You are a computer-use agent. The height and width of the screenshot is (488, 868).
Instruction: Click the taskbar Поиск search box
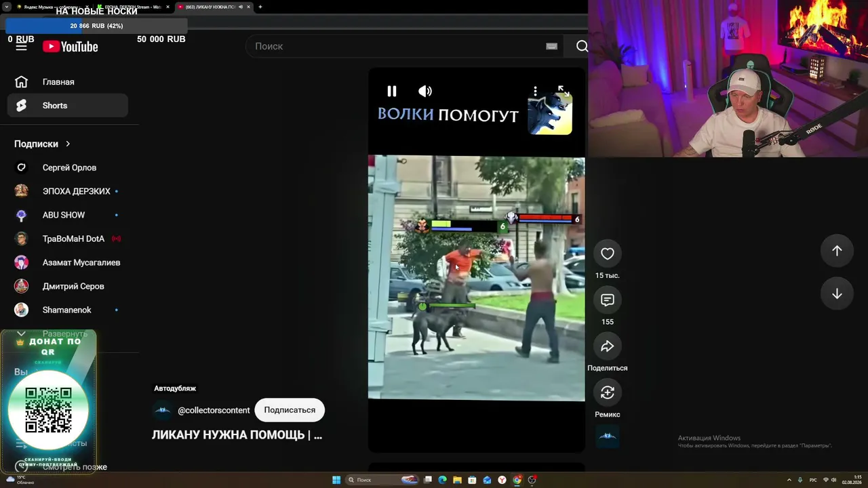click(382, 480)
